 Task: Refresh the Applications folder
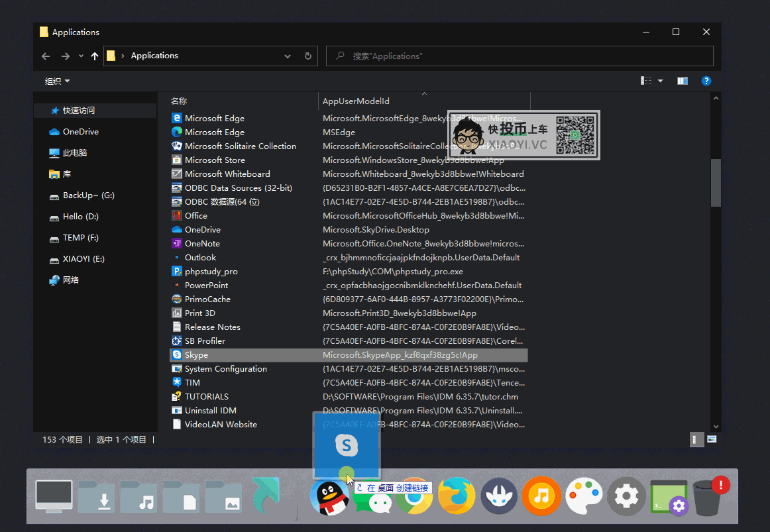(308, 56)
